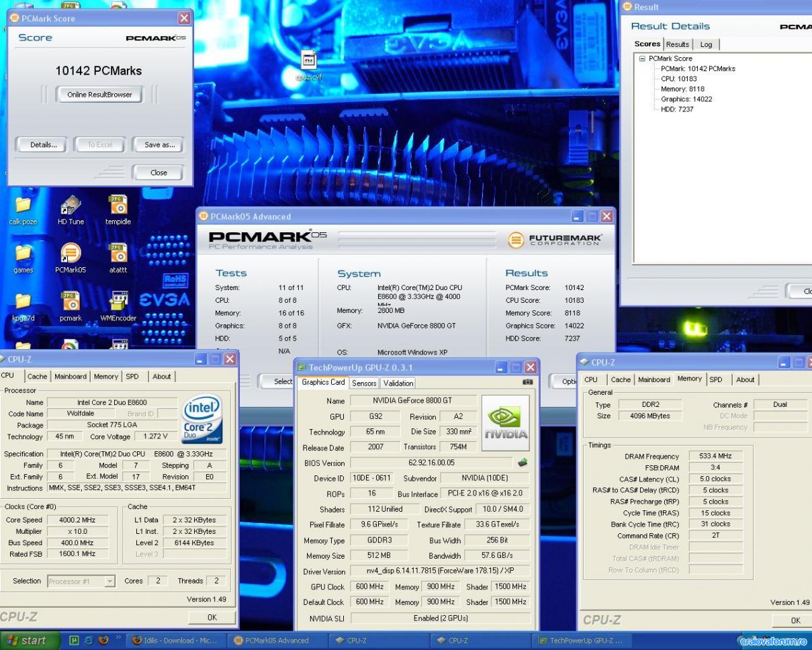Open the HD Tune desktop shortcut
Viewport: 812px width, 650px height.
click(71, 210)
